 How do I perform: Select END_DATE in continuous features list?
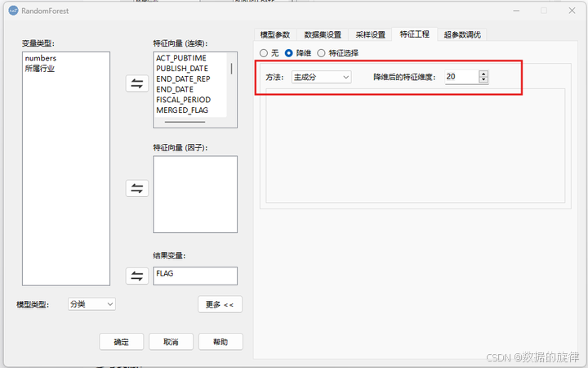175,90
